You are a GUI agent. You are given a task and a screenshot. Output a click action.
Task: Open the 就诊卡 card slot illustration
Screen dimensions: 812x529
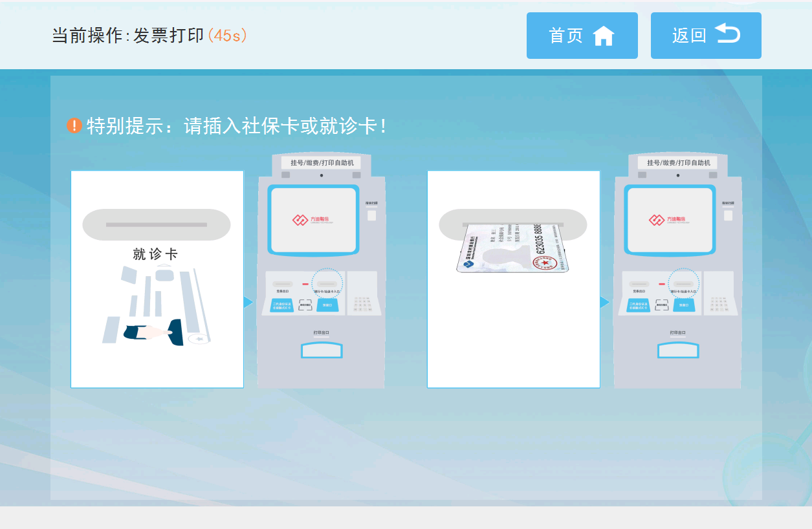click(157, 279)
